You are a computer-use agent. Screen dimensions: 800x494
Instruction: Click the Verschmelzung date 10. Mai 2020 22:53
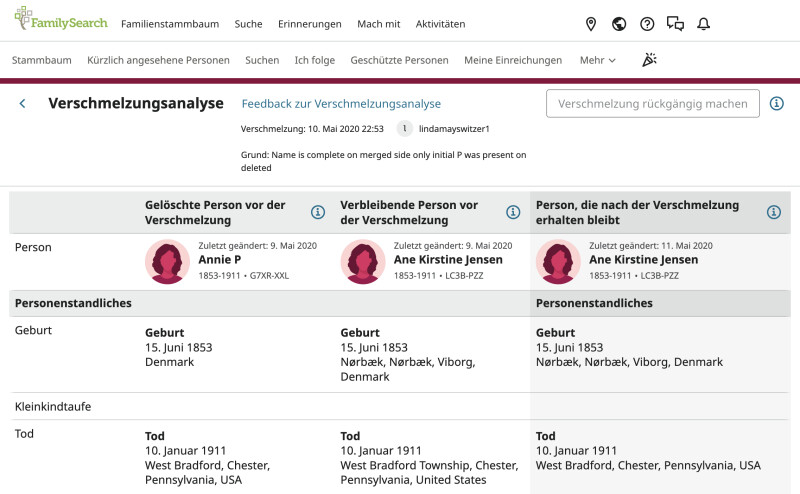click(312, 129)
